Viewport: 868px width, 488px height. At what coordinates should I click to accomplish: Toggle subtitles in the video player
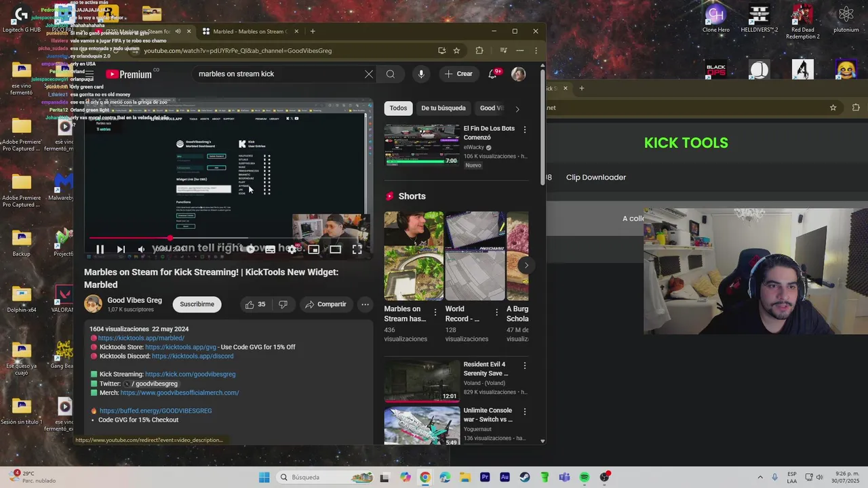point(270,249)
